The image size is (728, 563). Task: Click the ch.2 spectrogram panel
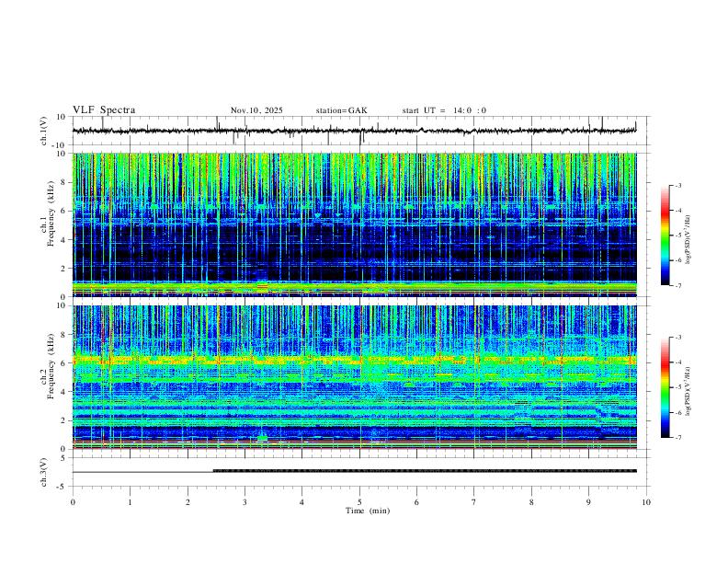pos(354,377)
